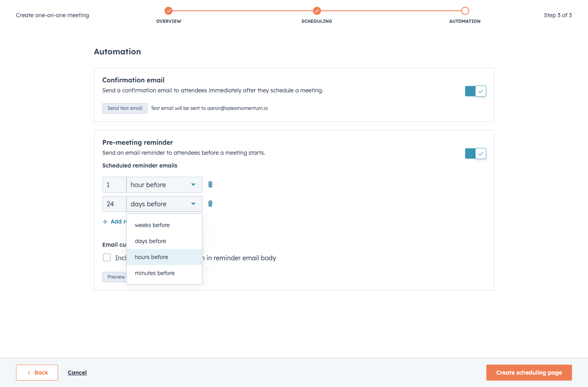
Task: Click the 'Scheduled reminder emails' label
Action: tap(140, 166)
